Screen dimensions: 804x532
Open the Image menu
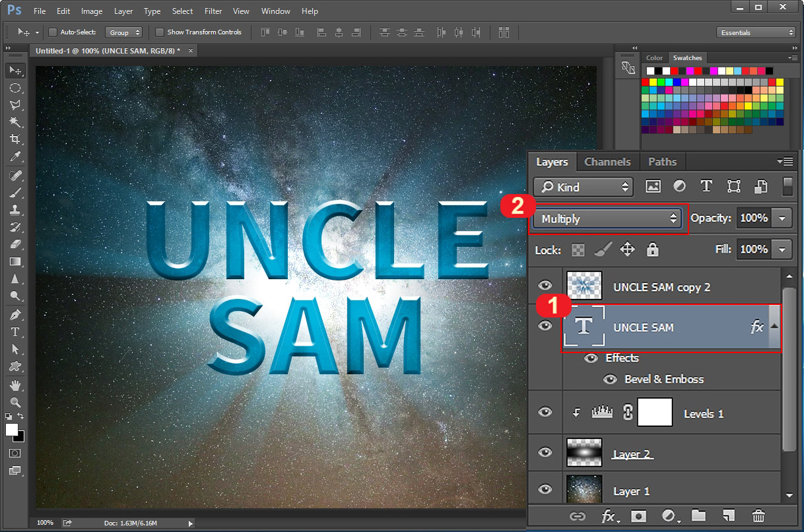[x=92, y=11]
